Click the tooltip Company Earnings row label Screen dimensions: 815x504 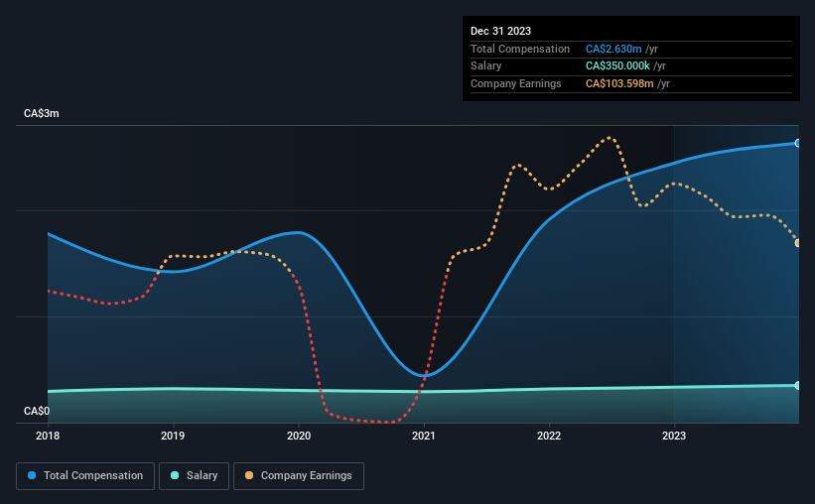coord(515,83)
